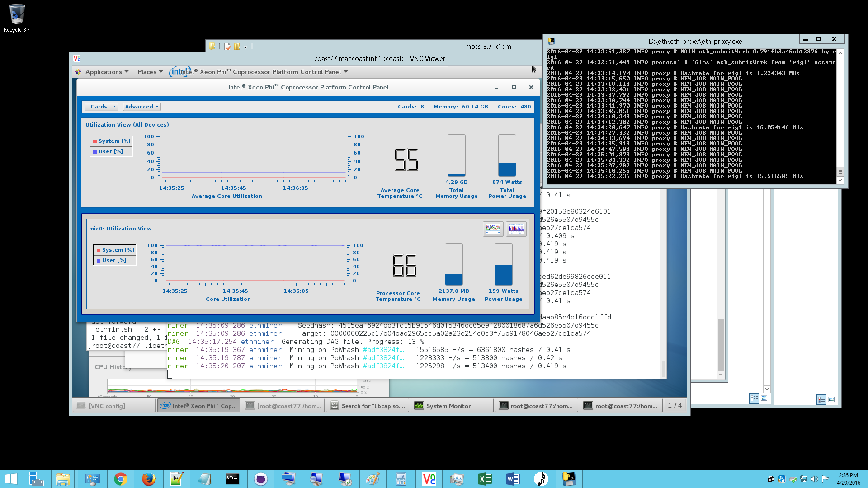Open Calculator from the taskbar
Image resolution: width=868 pixels, height=488 pixels.
[x=401, y=479]
